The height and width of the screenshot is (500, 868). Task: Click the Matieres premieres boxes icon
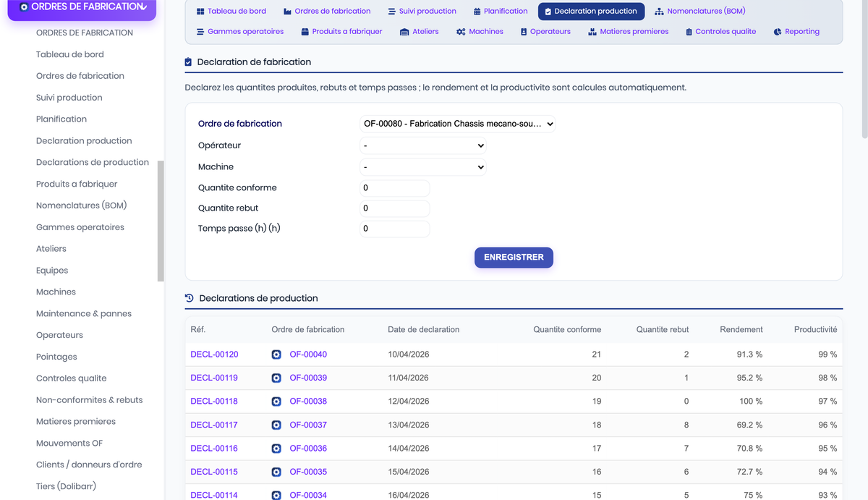click(x=592, y=32)
